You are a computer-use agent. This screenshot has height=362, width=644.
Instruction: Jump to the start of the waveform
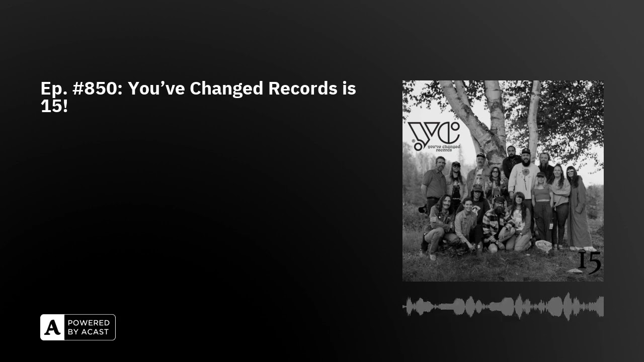(x=405, y=307)
